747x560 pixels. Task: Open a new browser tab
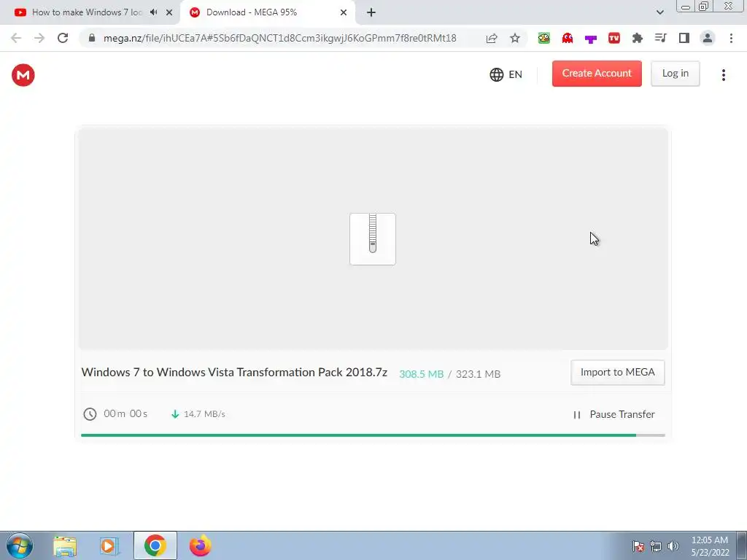(371, 12)
